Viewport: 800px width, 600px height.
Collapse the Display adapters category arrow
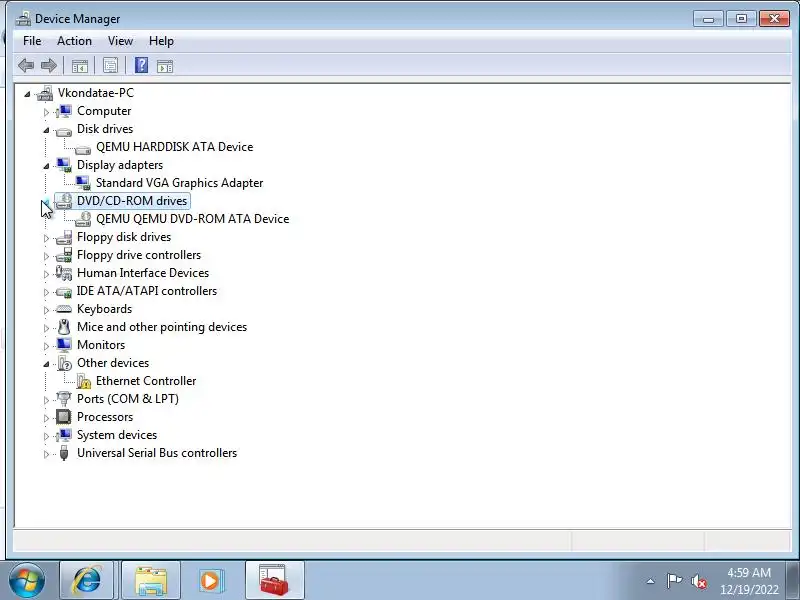(46, 166)
